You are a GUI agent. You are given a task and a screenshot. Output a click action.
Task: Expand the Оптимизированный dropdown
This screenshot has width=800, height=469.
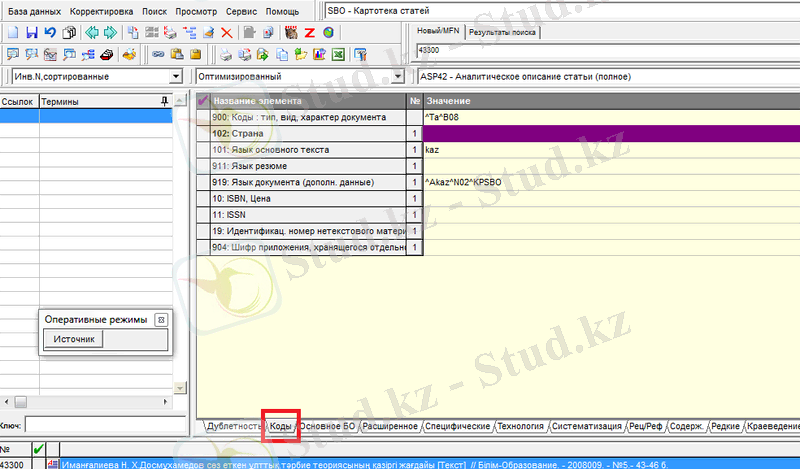coord(398,77)
